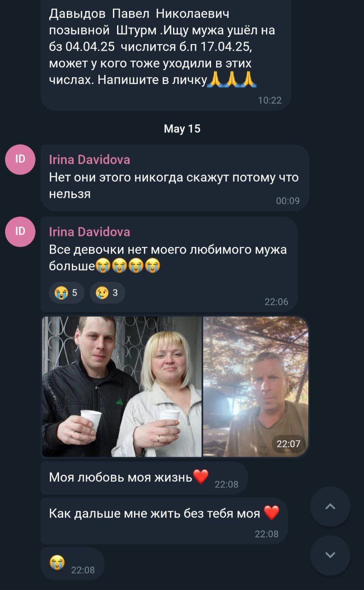The image size is (364, 590).
Task: Select the message 'Как дальше мне жить без тебя'
Action: pyautogui.click(x=164, y=521)
